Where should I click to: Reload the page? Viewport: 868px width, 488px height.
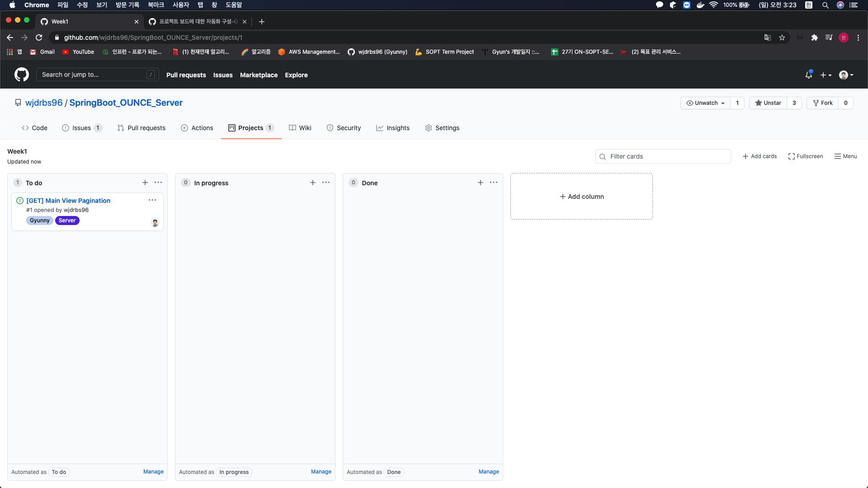coord(39,38)
